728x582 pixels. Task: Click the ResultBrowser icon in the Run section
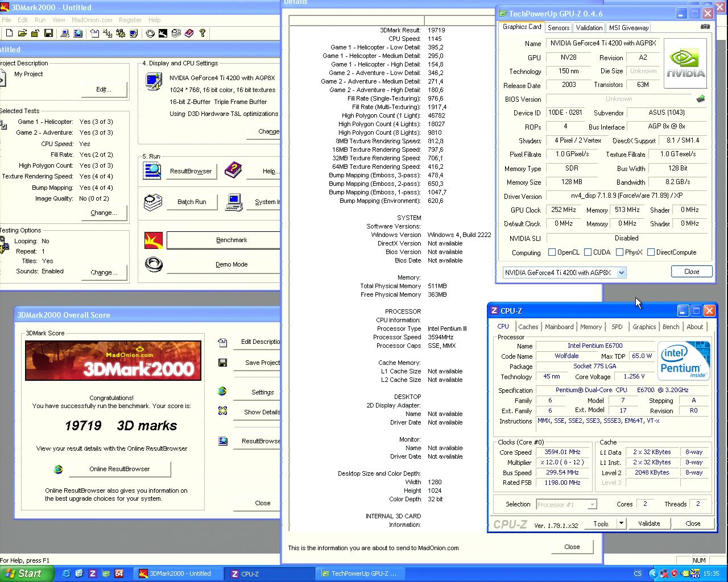point(152,171)
